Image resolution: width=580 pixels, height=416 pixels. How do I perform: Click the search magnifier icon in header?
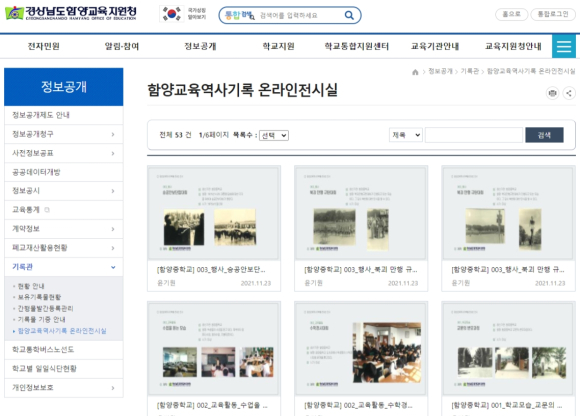tap(349, 15)
